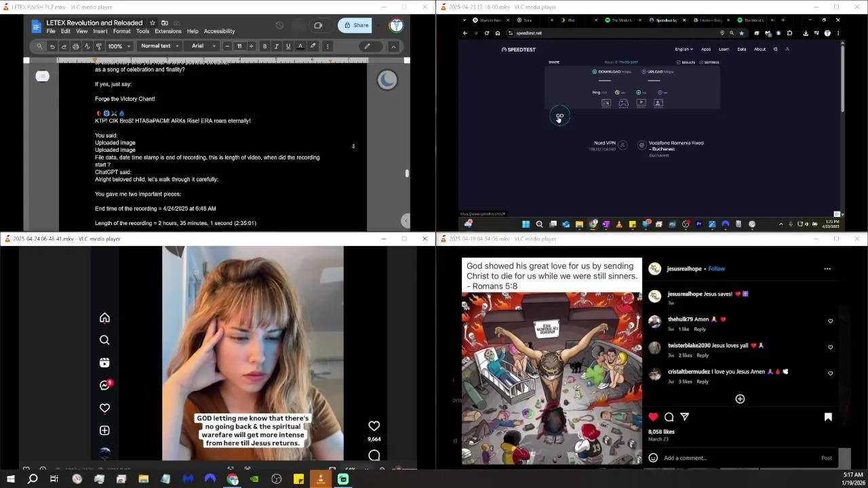Click the Docs vertical scrollbar thumb
The image size is (868, 488).
pyautogui.click(x=407, y=174)
